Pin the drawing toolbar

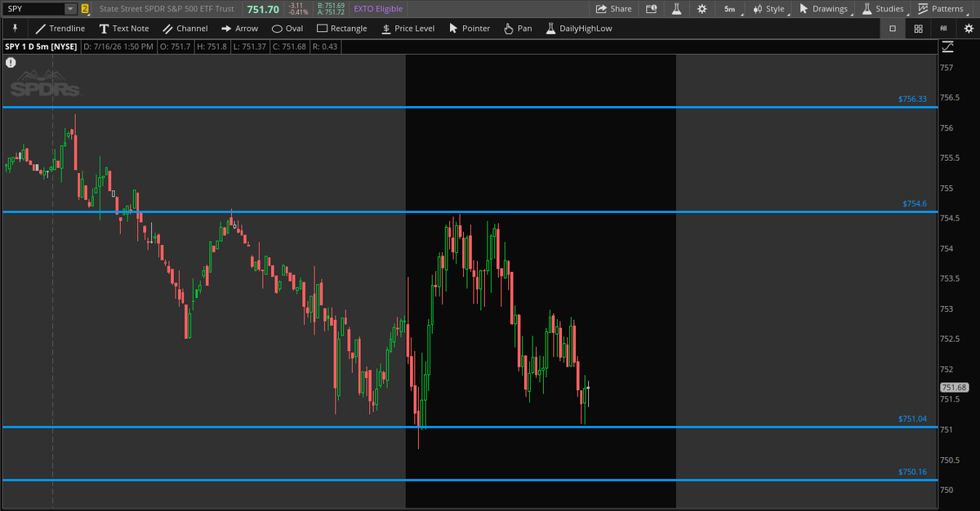point(15,28)
